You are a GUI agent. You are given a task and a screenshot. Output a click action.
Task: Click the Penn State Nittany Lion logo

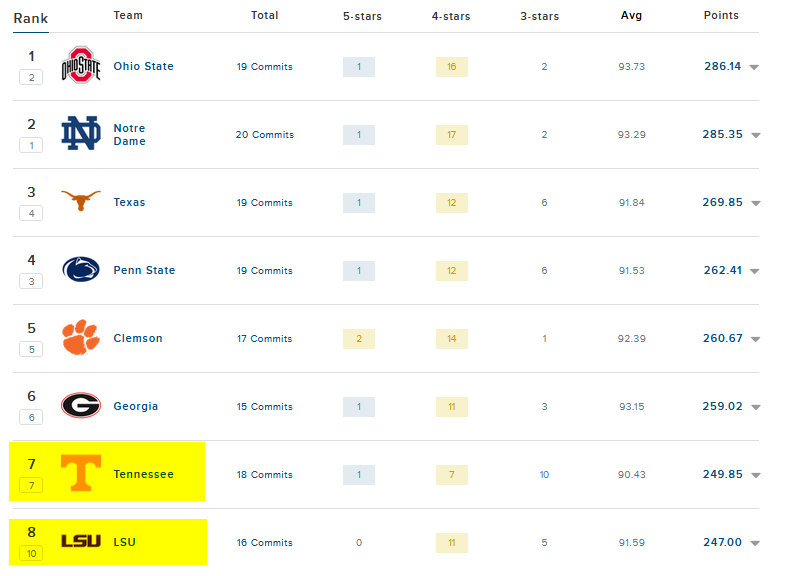(81, 270)
